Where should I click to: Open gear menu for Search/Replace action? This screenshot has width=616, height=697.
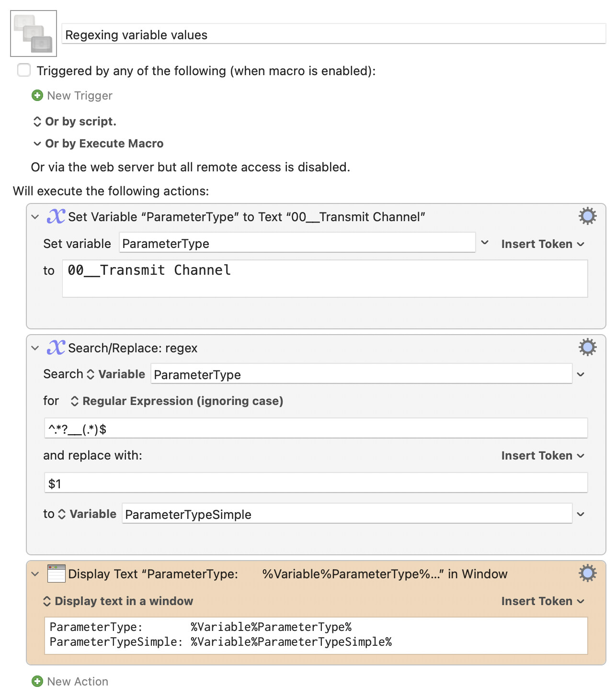pyautogui.click(x=587, y=348)
